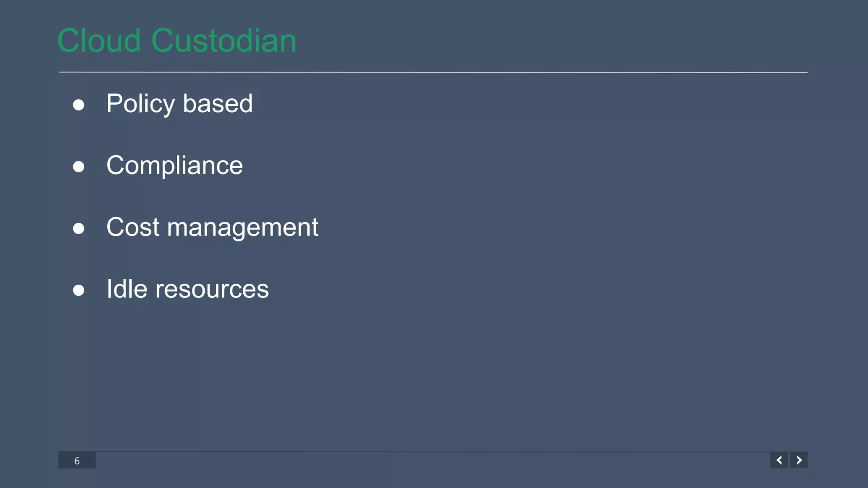This screenshot has width=868, height=488.
Task: Click the word Cost in third bullet
Action: point(133,227)
